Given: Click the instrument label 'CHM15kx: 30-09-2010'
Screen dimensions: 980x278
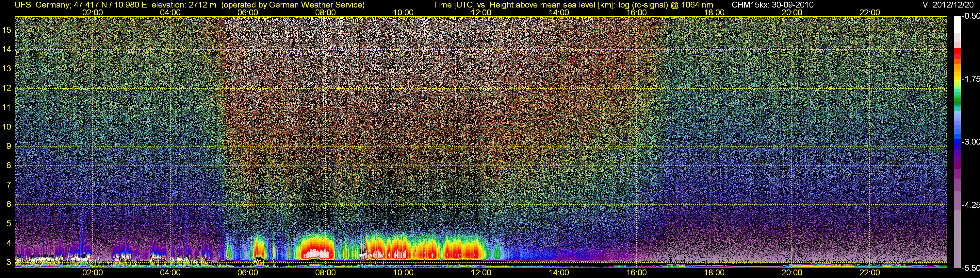Looking at the screenshot, I should pyautogui.click(x=772, y=5).
